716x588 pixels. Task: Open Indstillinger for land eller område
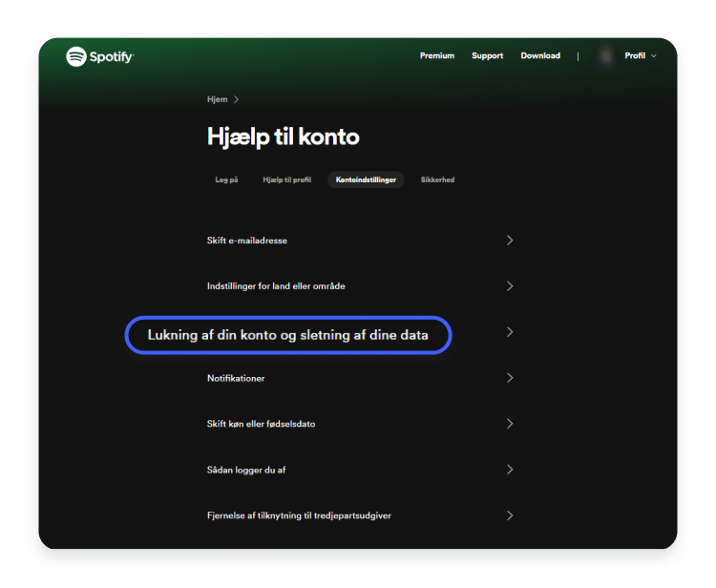point(276,286)
